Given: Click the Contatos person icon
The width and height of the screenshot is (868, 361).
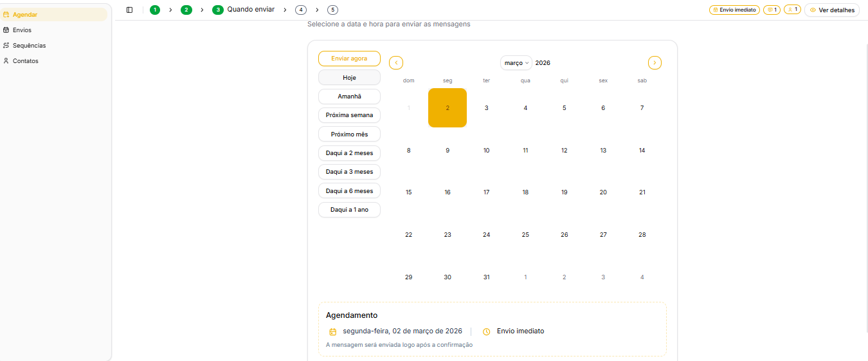Looking at the screenshot, I should (x=6, y=61).
